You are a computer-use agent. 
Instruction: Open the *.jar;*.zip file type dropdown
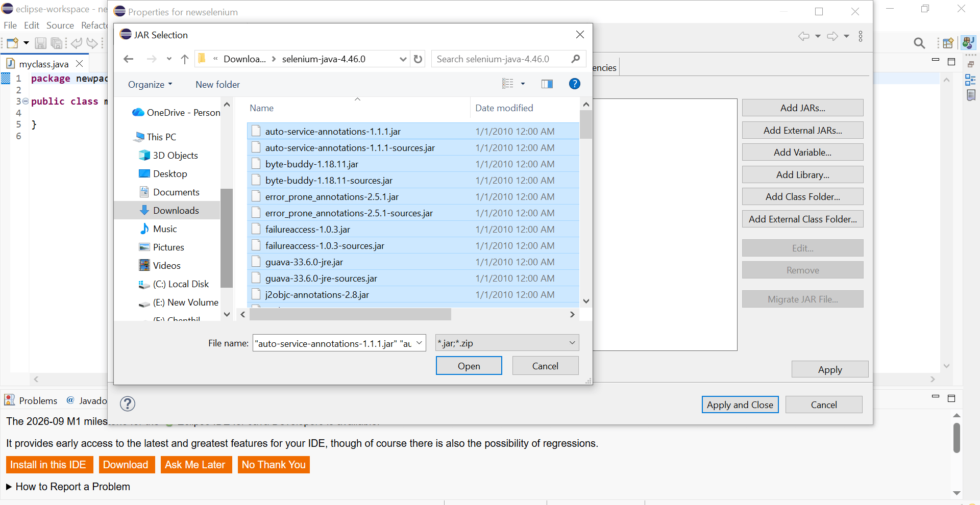tap(507, 343)
